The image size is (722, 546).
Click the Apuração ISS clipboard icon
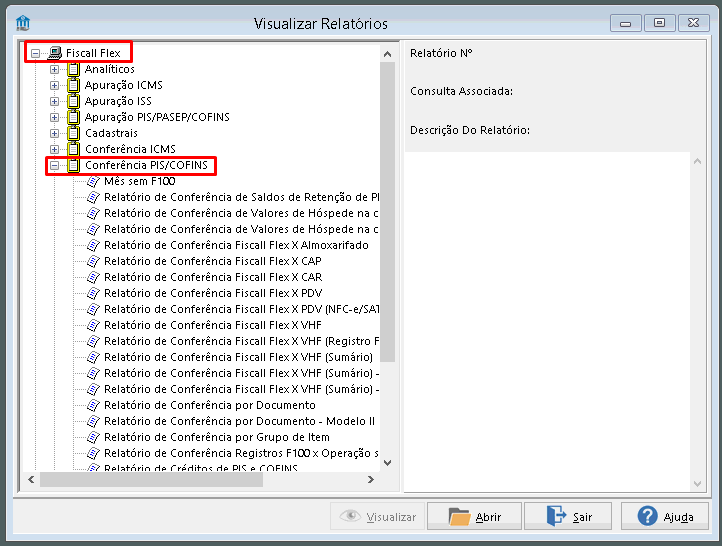click(x=73, y=101)
